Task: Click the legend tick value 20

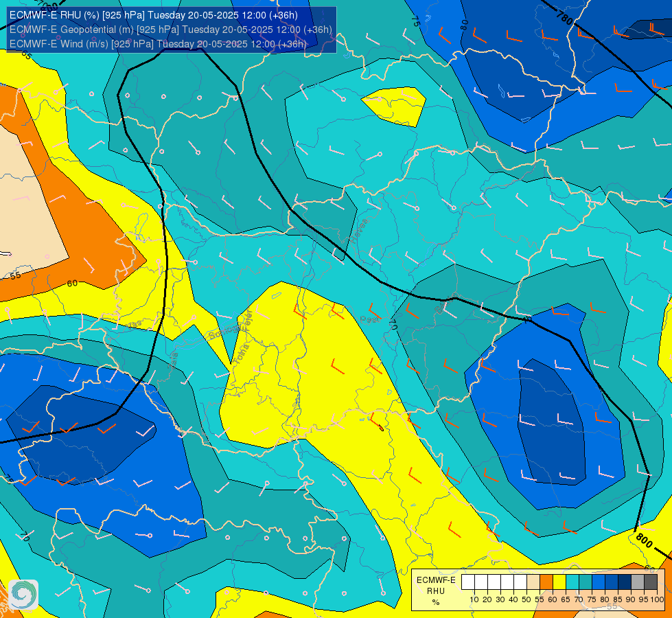Action: click(487, 599)
